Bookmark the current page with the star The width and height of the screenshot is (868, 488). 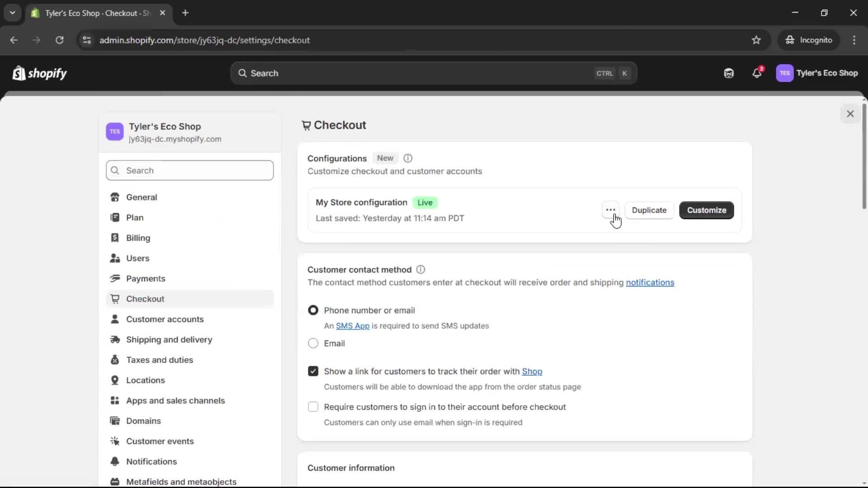[x=756, y=40]
